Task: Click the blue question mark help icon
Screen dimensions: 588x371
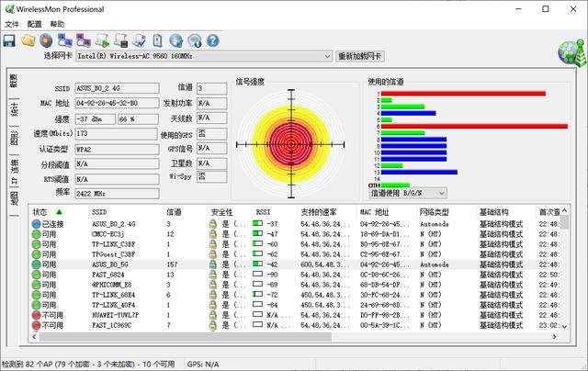Action: 212,40
